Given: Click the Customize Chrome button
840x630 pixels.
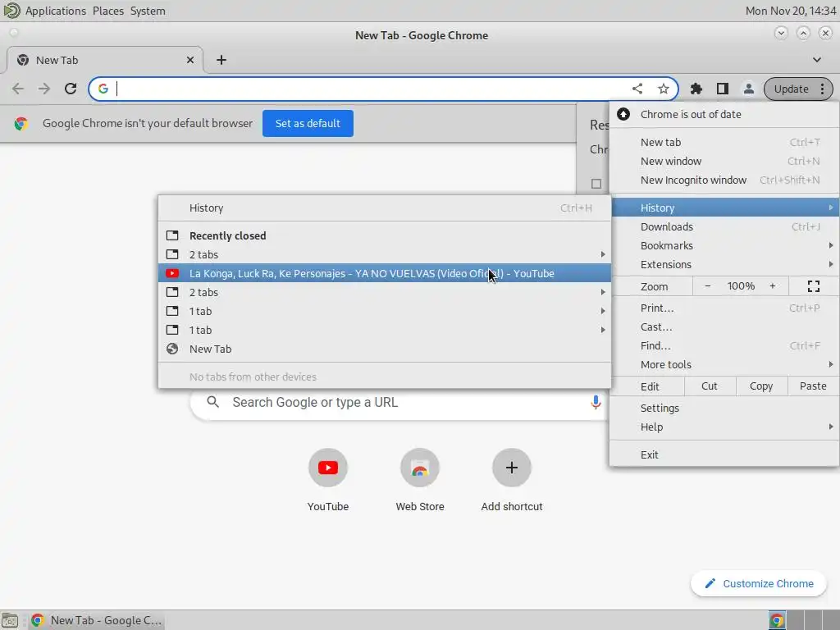Looking at the screenshot, I should pos(759,583).
